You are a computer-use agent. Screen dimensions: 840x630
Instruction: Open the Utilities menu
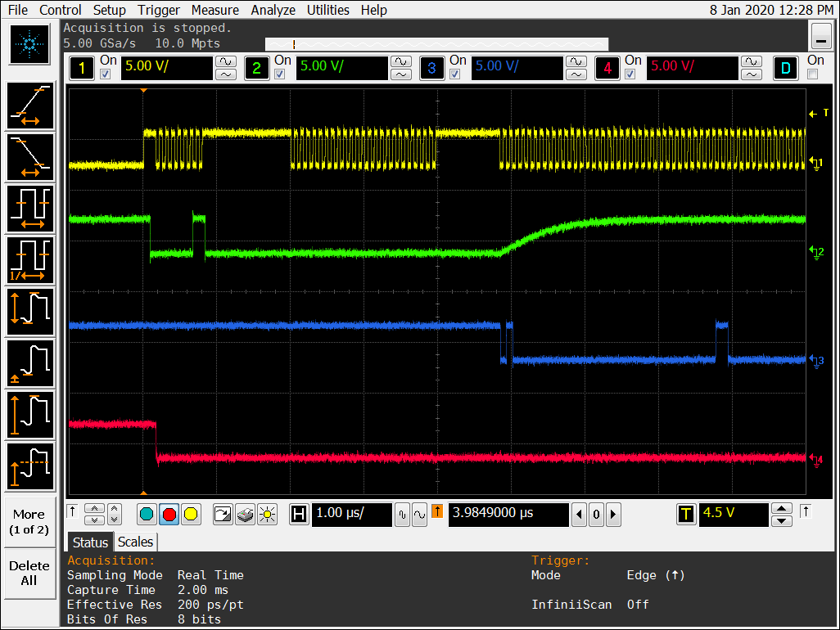(x=327, y=10)
